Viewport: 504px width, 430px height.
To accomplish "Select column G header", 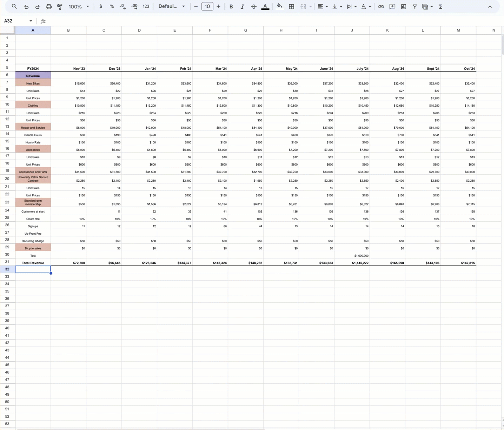I will tap(246, 30).
